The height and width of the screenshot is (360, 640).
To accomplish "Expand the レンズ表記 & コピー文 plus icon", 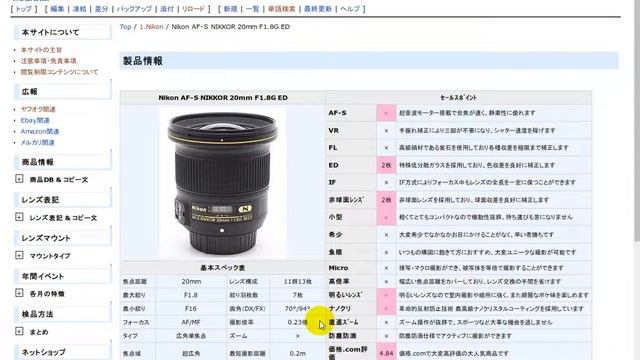I will tap(19, 217).
